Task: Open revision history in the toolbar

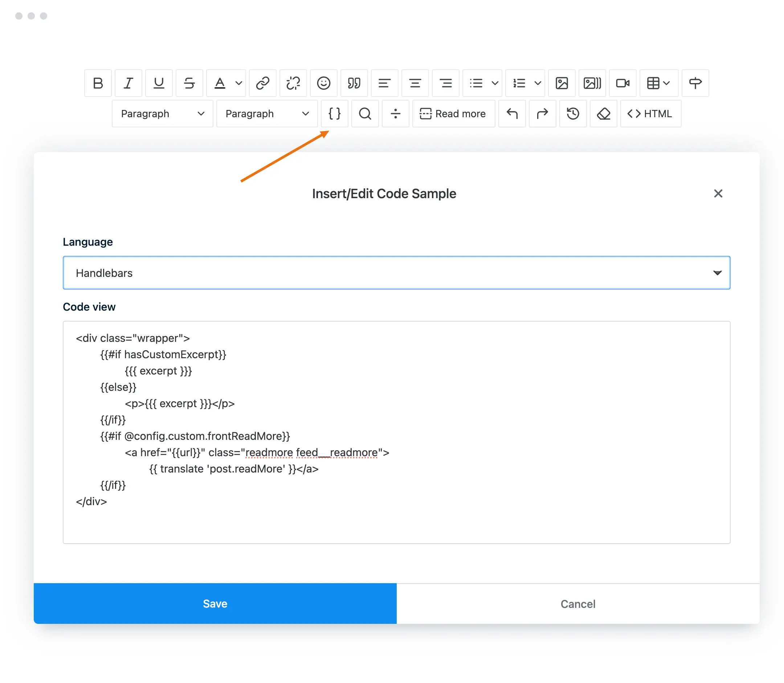Action: tap(573, 114)
